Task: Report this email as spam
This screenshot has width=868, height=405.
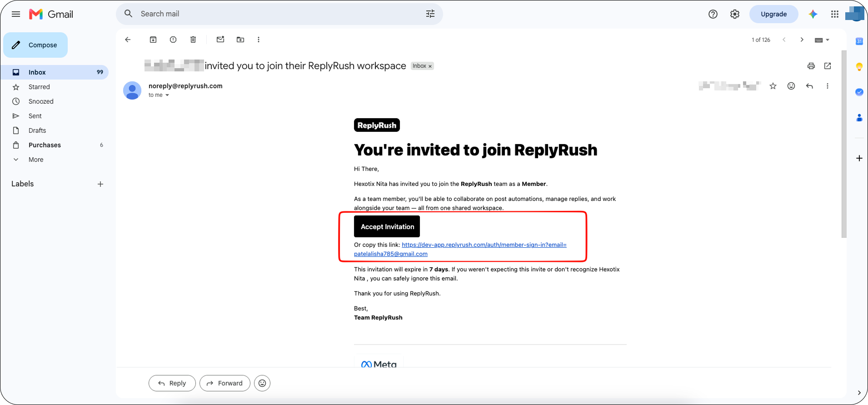Action: [x=173, y=40]
